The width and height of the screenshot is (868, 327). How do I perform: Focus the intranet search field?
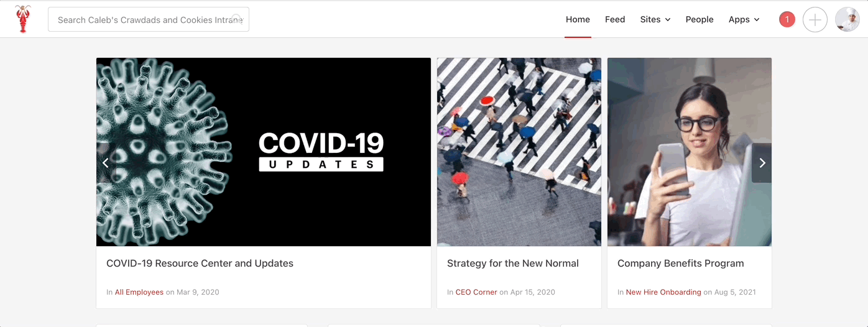click(x=149, y=19)
